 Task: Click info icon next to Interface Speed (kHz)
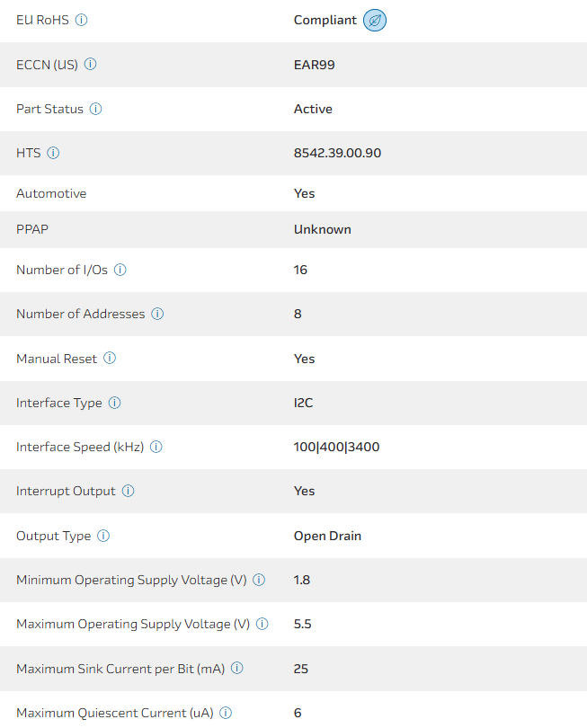(156, 447)
